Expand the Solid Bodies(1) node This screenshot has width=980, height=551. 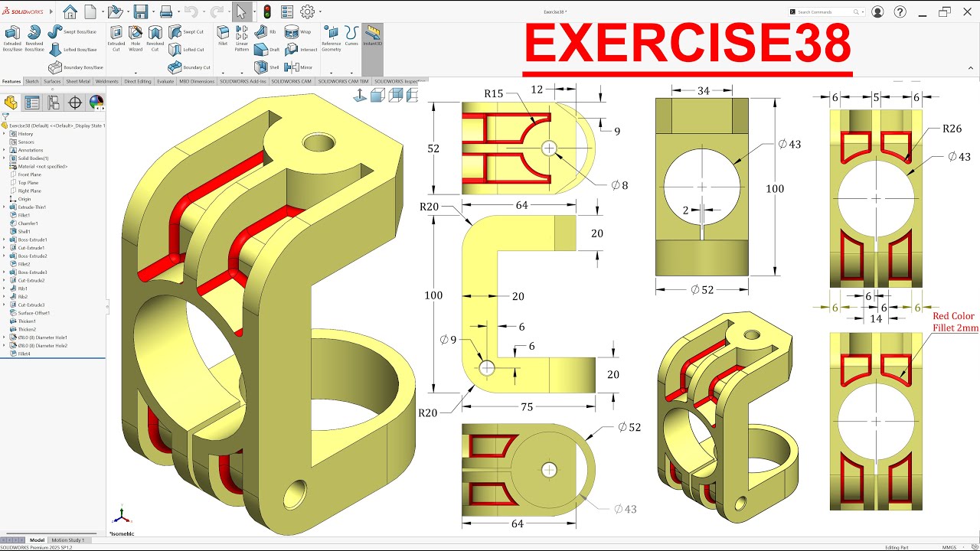(4, 158)
